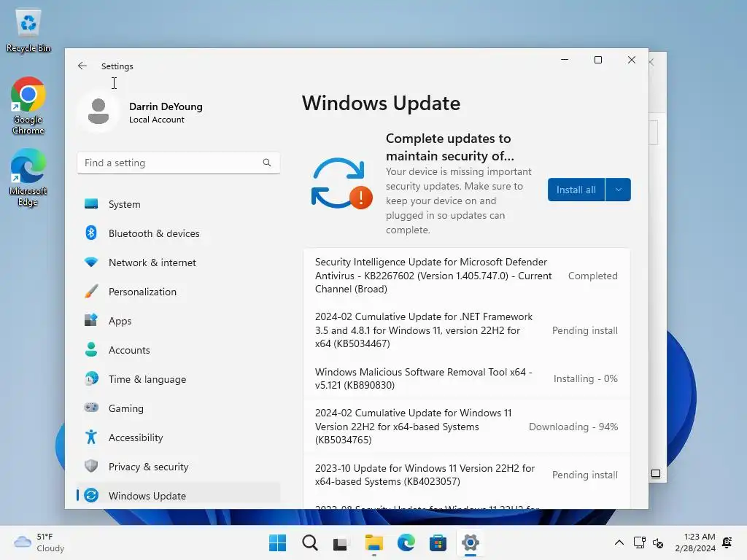
Task: Maximize the Settings window
Action: [598, 60]
